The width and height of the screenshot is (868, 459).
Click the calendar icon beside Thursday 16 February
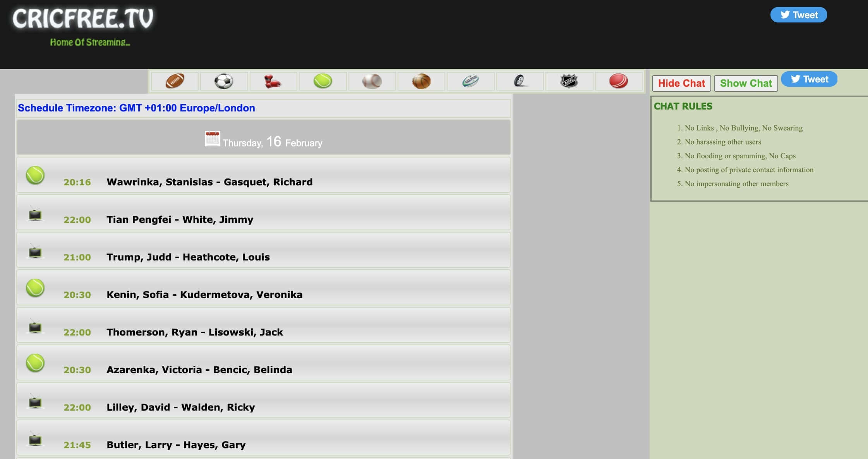coord(212,139)
